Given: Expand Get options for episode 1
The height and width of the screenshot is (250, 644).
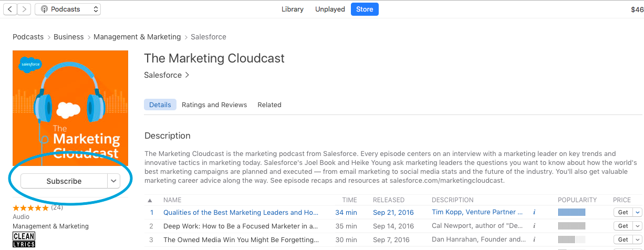Looking at the screenshot, I should tap(638, 212).
